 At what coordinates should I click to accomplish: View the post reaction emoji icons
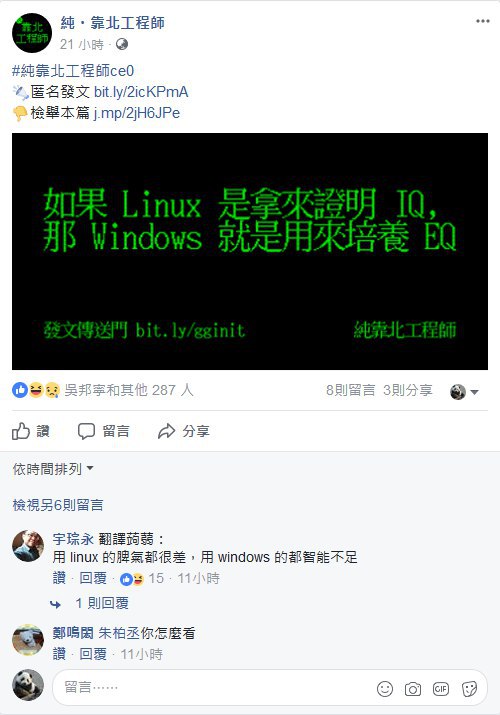[36, 390]
